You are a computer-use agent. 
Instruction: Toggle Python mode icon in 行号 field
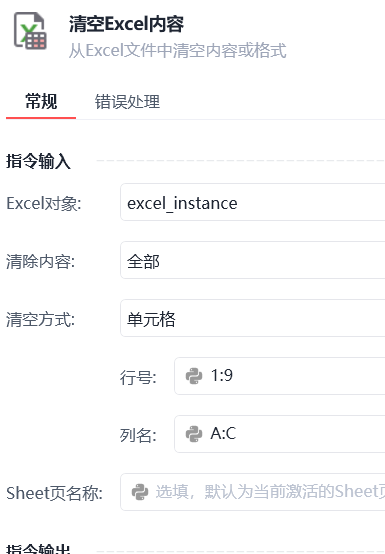pyautogui.click(x=194, y=376)
